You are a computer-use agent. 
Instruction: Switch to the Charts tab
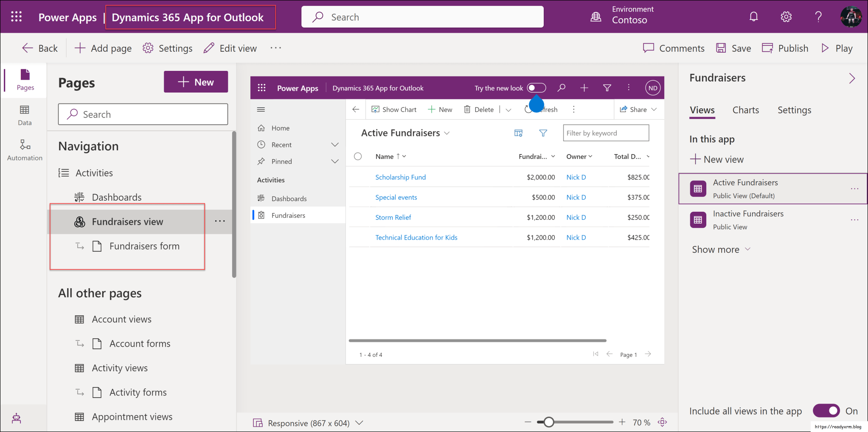click(x=745, y=110)
